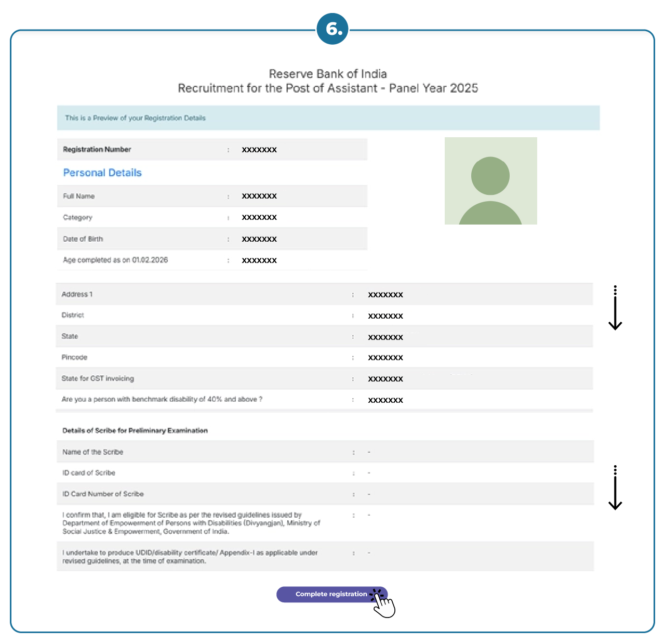Click the step 6 circle indicator
Screen dimensions: 665x644
(332, 30)
